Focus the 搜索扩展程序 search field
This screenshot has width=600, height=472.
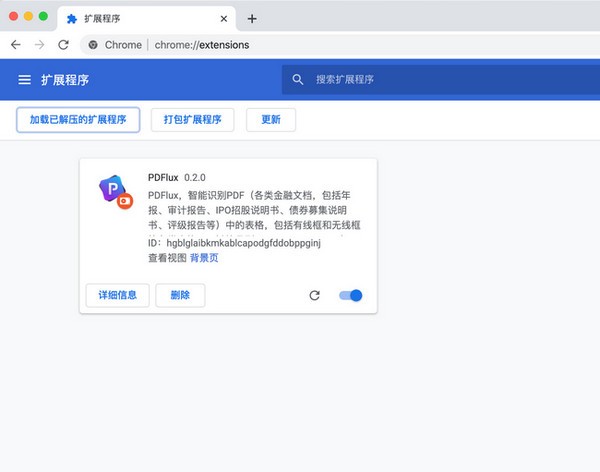pyautogui.click(x=441, y=80)
